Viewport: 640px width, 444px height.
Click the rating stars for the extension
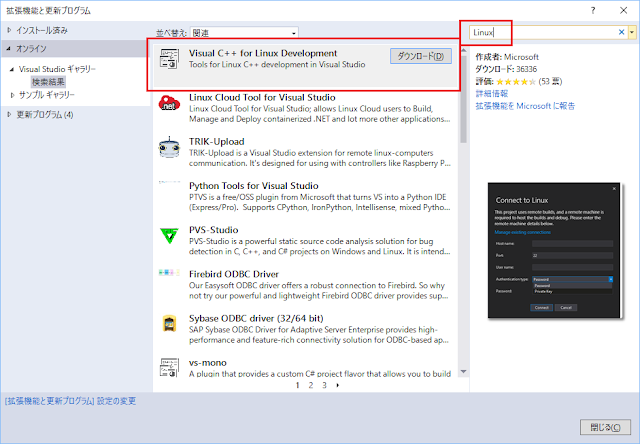coord(516,82)
